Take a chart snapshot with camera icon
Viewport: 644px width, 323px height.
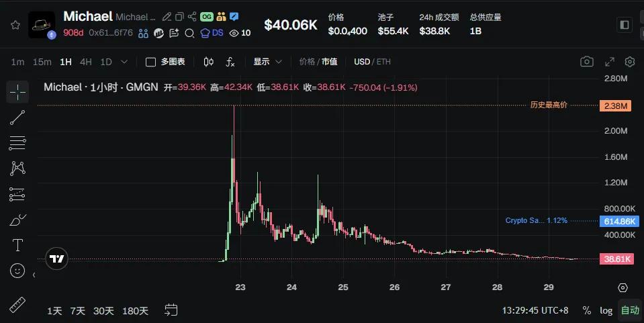click(x=586, y=62)
